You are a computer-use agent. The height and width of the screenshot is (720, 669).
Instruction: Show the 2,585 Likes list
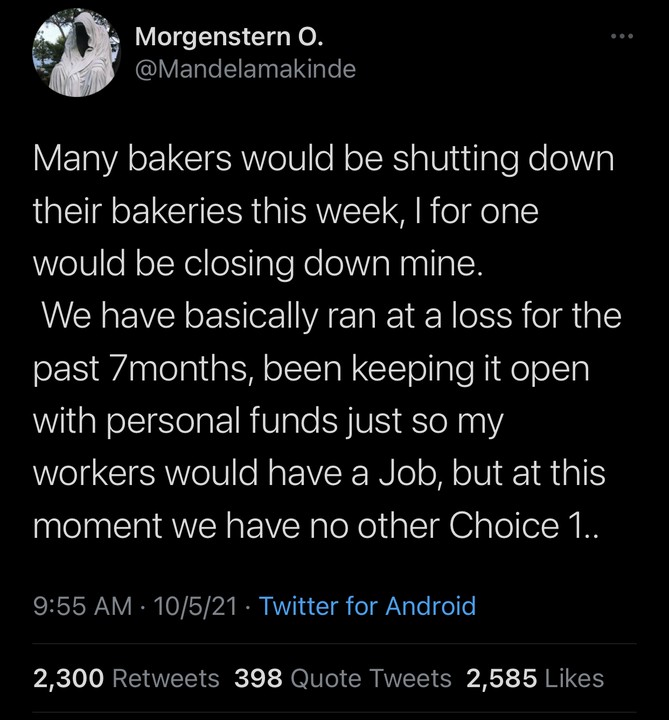tap(535, 678)
